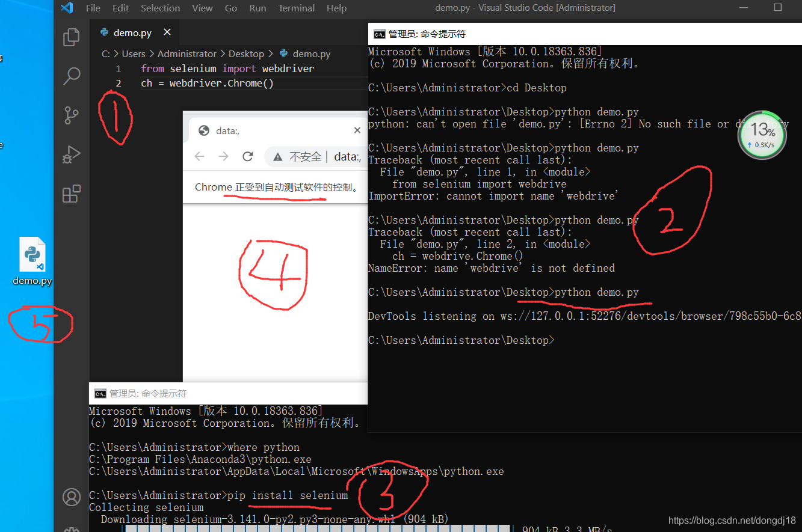Click the Chrome automated test software notice
Image resolution: width=802 pixels, height=532 pixels.
(277, 187)
